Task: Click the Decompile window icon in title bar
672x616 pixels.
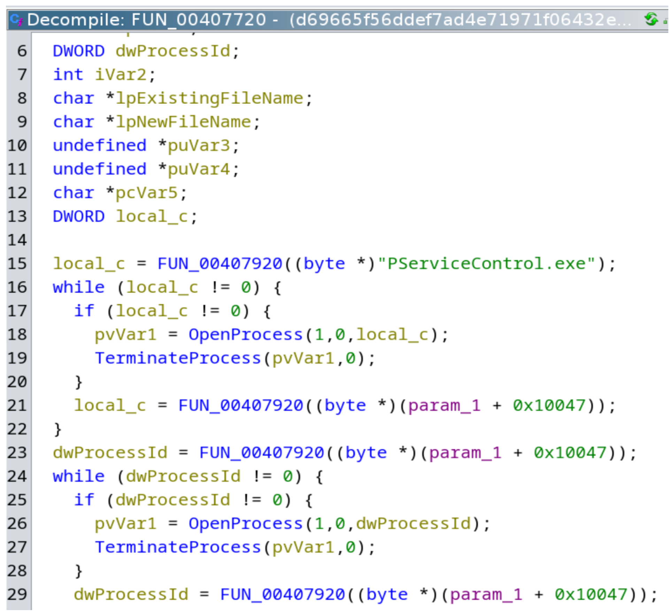Action: [16, 20]
